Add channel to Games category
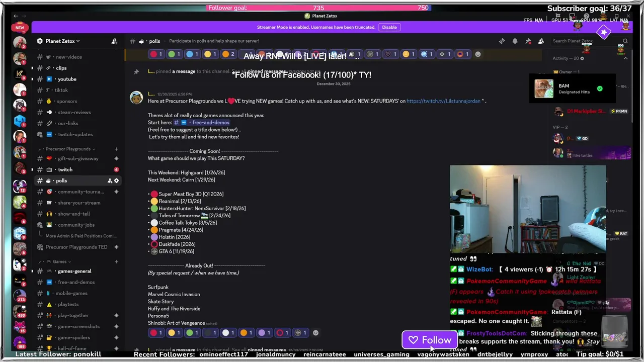Screen dimensions: 644x362 pos(116,262)
